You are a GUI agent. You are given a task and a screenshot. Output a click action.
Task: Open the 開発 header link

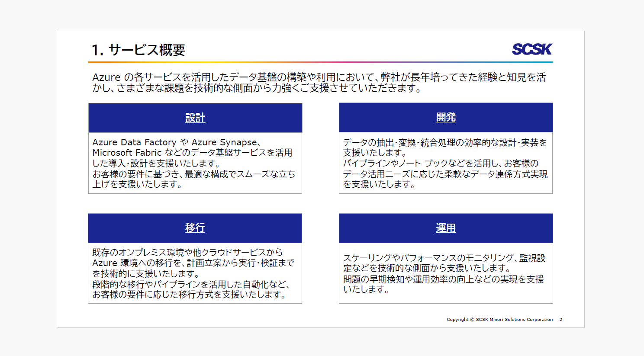coord(446,117)
